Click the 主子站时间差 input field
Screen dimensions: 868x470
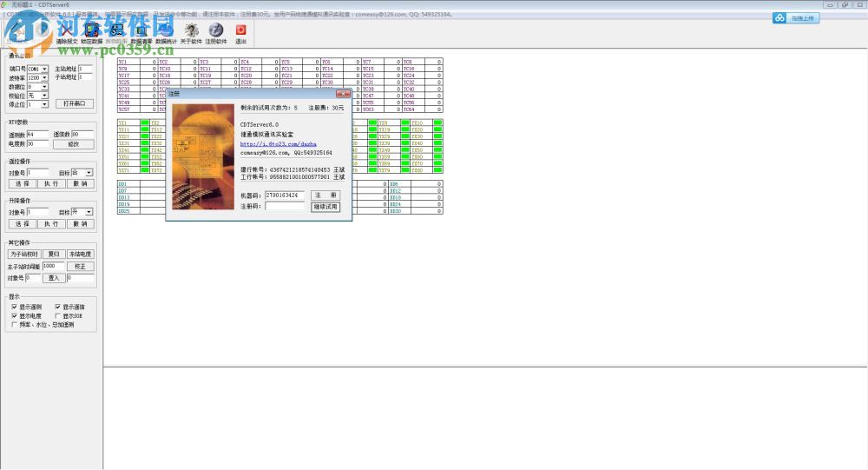pos(53,266)
